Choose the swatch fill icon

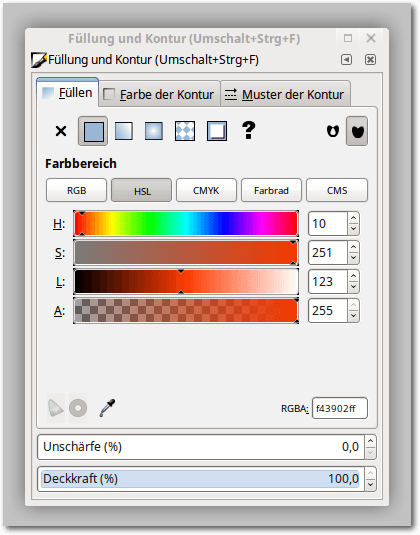[217, 131]
